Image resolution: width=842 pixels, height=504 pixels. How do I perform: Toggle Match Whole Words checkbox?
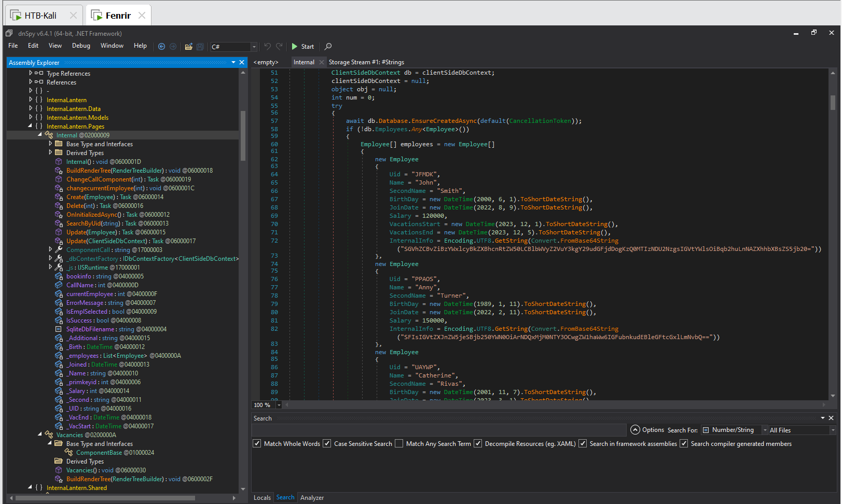tap(257, 444)
